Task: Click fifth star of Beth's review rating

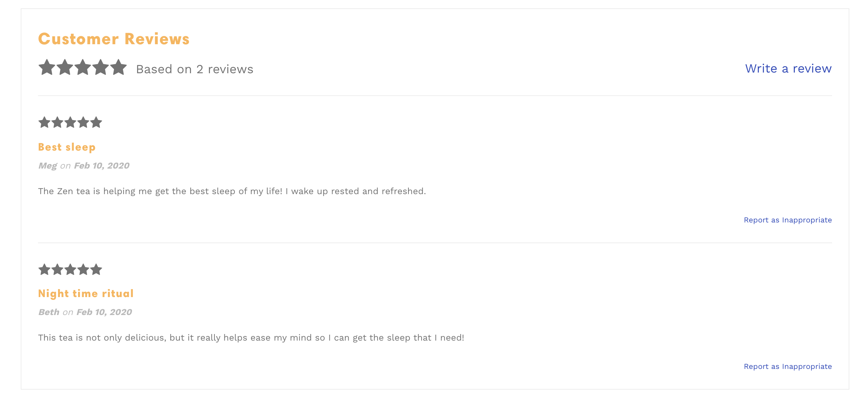Action: pyautogui.click(x=96, y=269)
